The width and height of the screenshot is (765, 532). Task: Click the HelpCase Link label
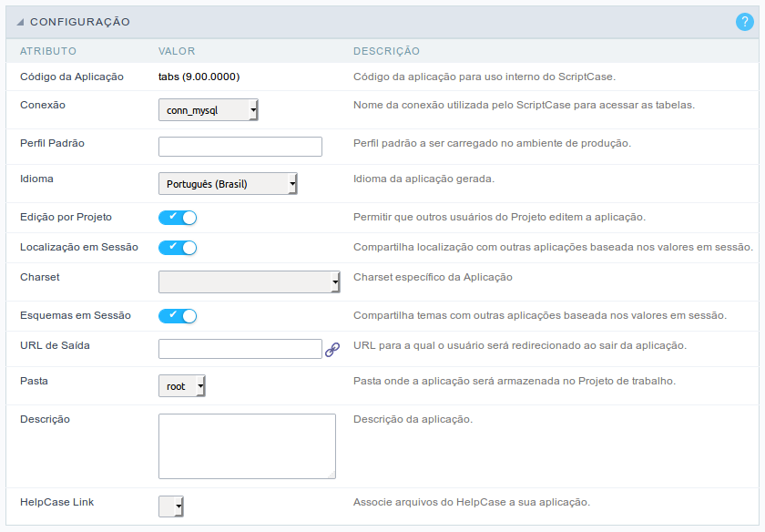56,502
